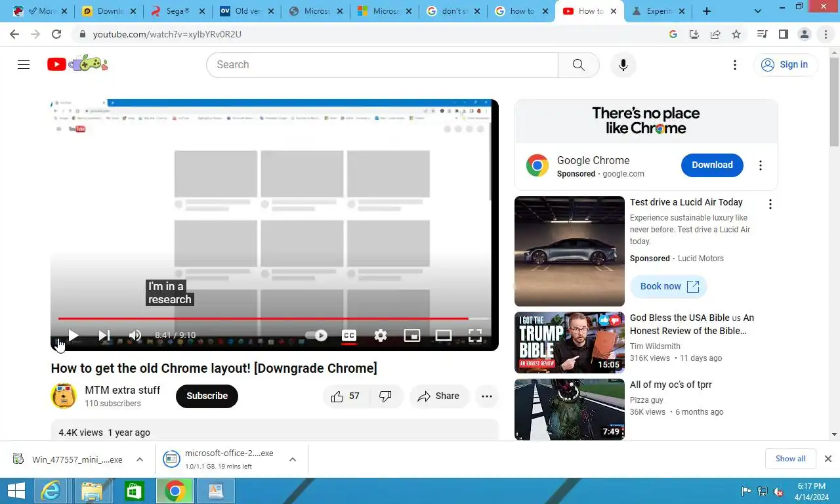
Task: Open File Explorer from taskbar
Action: [x=92, y=491]
